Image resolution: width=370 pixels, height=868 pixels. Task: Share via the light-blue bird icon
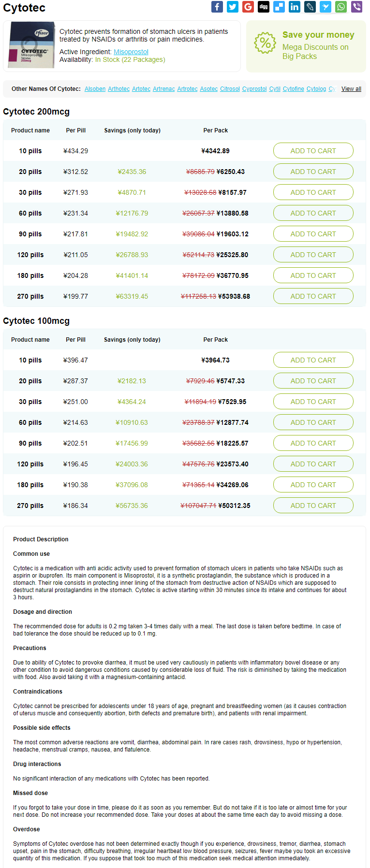[x=326, y=7]
